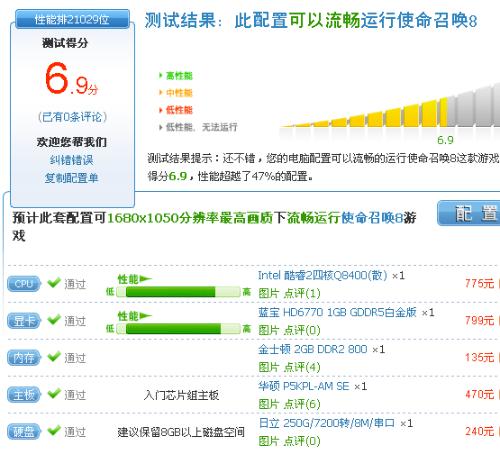The width and height of the screenshot is (500, 455).
Task: Click the 135元 price of the memory
Action: coord(479,358)
